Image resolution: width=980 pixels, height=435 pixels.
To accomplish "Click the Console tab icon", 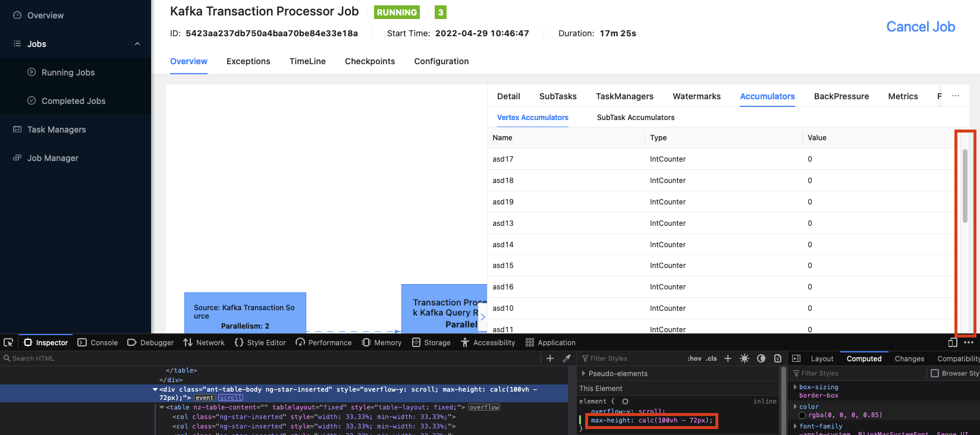I will click(x=82, y=342).
